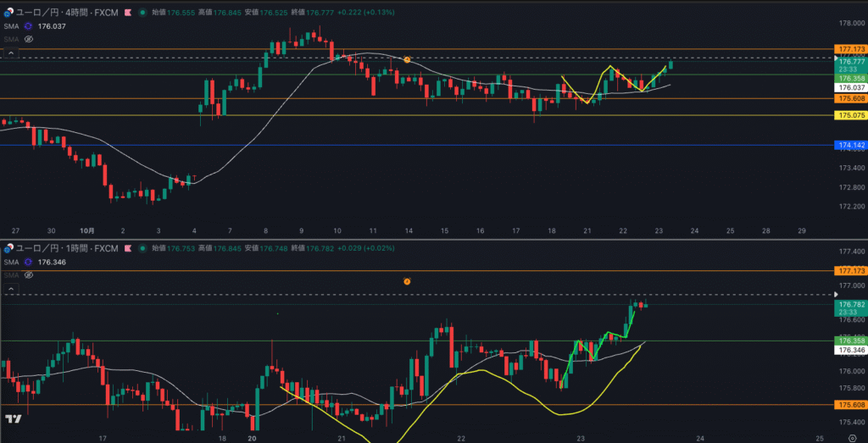Click the 10月 date label on the upper time axis
This screenshot has height=443, width=868.
pos(87,230)
